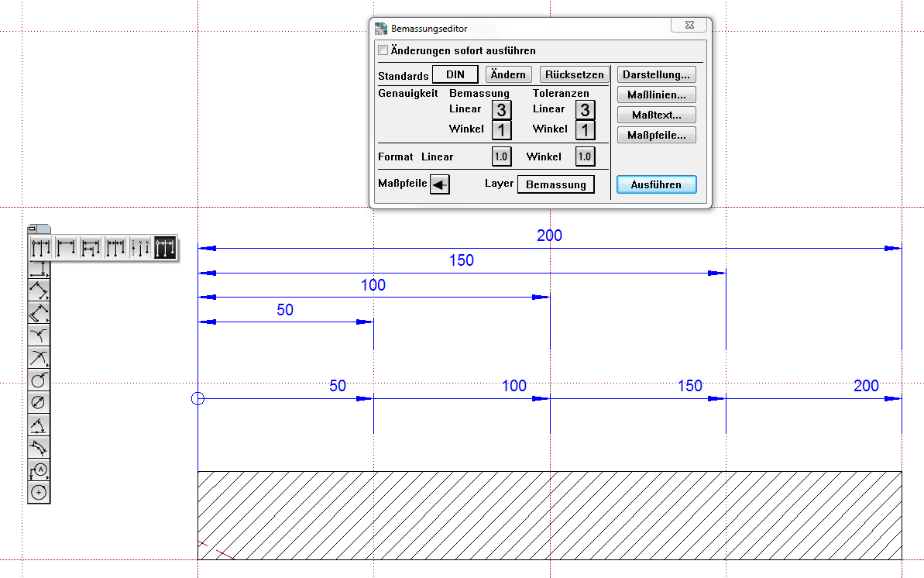Enable 'Änderungen sofort ausführen' checkbox
Screen dimensions: 924x578
pos(383,51)
